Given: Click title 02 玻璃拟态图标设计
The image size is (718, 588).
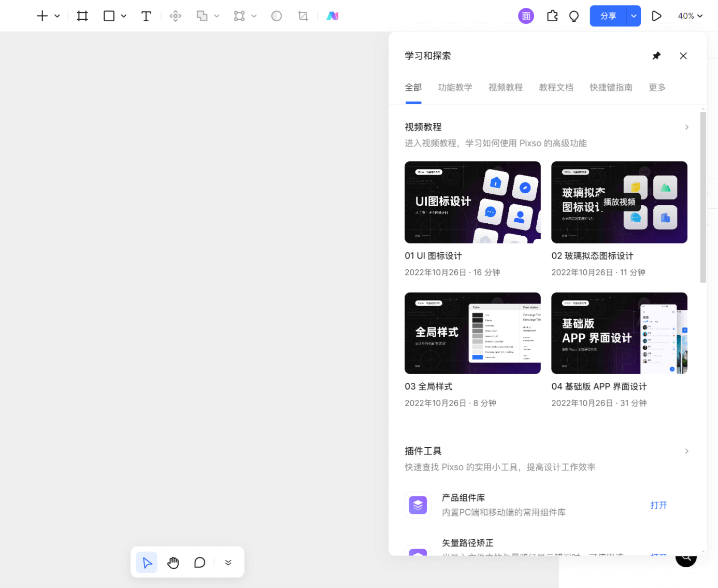Looking at the screenshot, I should coord(592,256).
